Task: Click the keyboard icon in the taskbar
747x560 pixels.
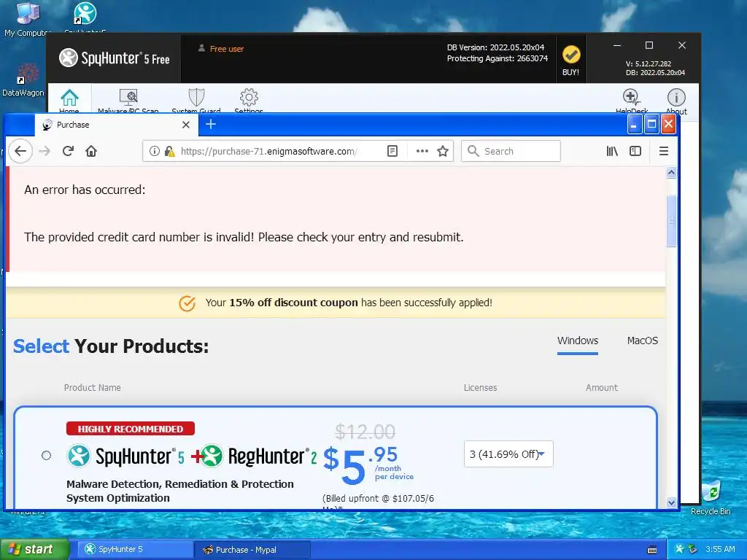Action: pos(652,550)
